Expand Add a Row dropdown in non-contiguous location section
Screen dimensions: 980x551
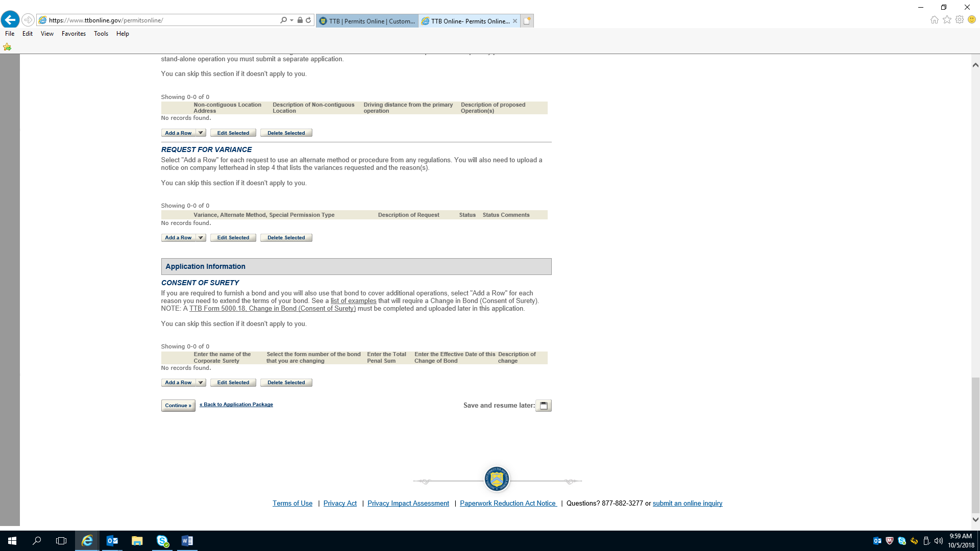click(201, 133)
